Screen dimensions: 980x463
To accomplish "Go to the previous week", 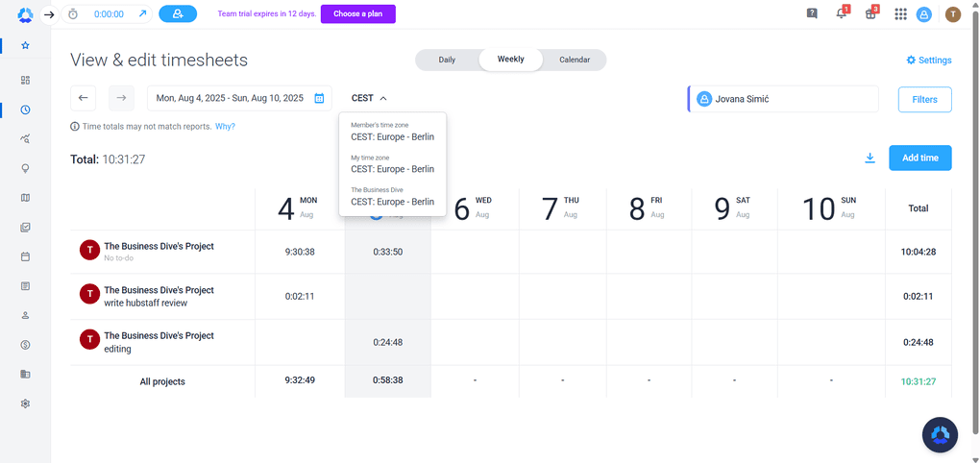I will (x=84, y=98).
